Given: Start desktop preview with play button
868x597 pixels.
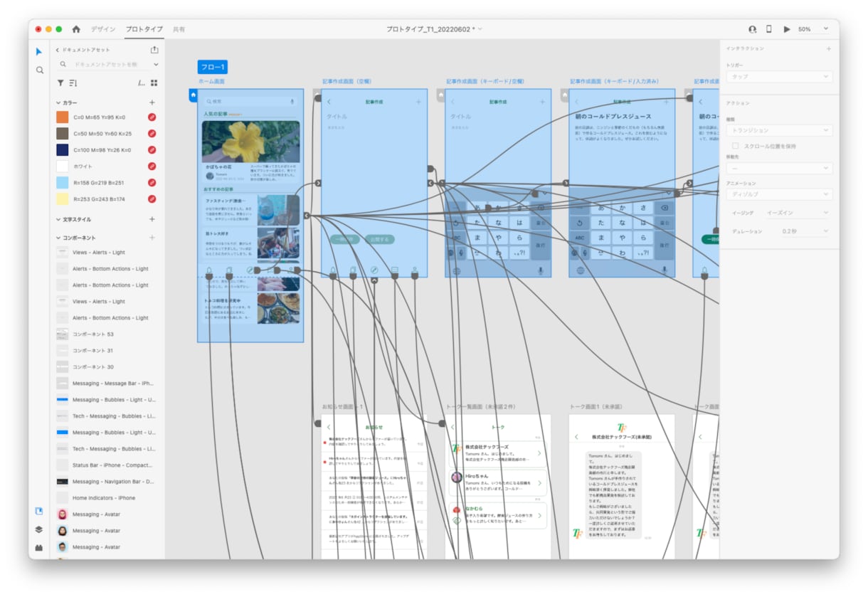Looking at the screenshot, I should pos(787,29).
